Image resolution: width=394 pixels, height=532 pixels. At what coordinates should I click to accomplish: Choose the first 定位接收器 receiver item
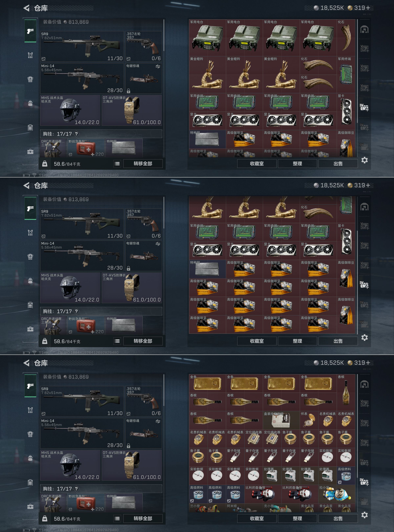[253, 439]
